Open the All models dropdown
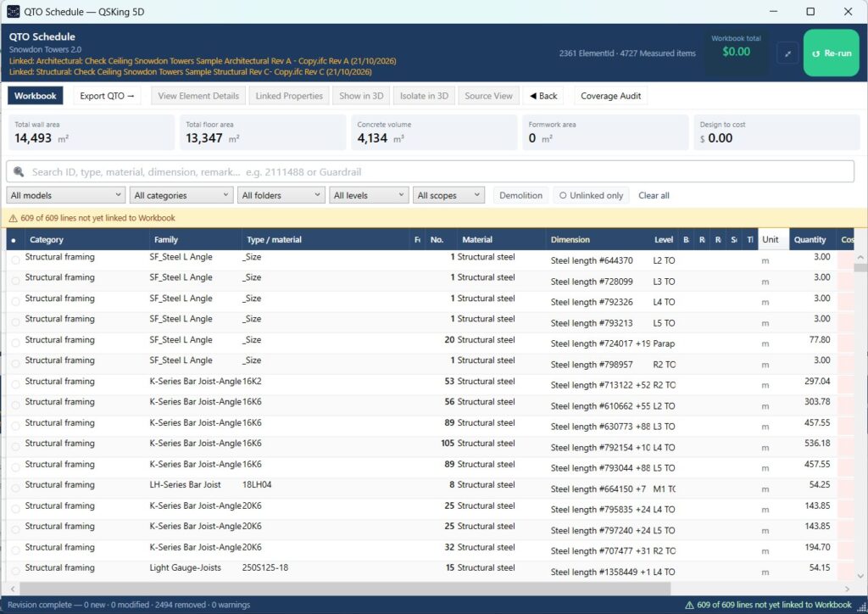The height and width of the screenshot is (614, 868). 66,195
